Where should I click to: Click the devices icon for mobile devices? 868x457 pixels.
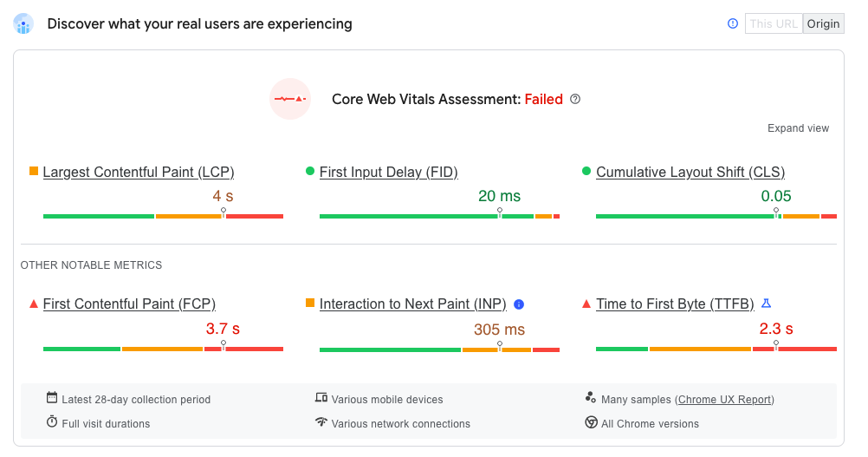pyautogui.click(x=321, y=398)
